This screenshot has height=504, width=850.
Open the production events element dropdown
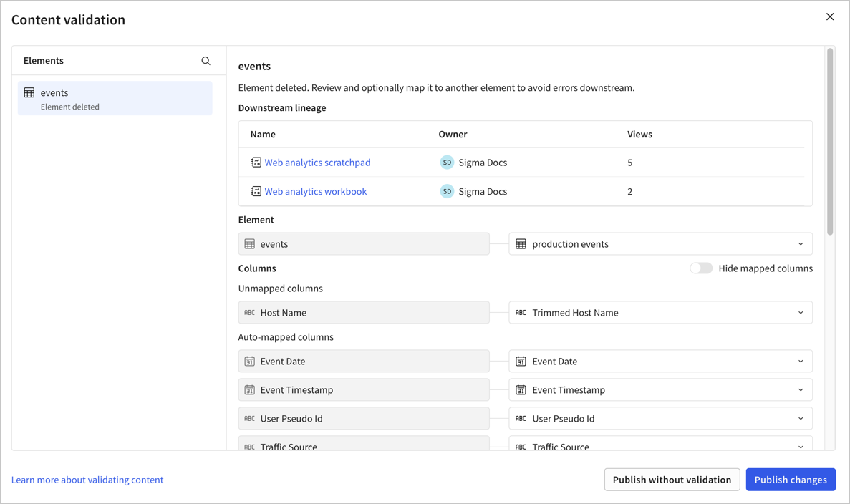click(801, 243)
